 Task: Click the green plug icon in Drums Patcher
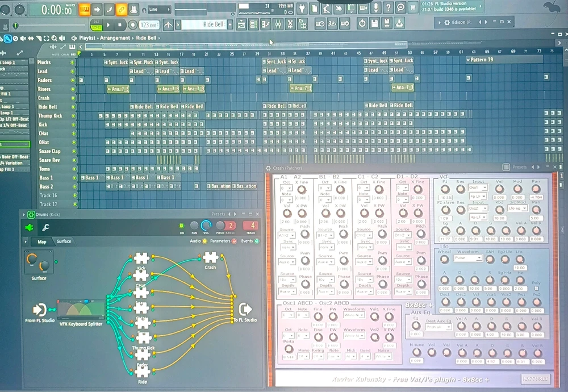30,227
